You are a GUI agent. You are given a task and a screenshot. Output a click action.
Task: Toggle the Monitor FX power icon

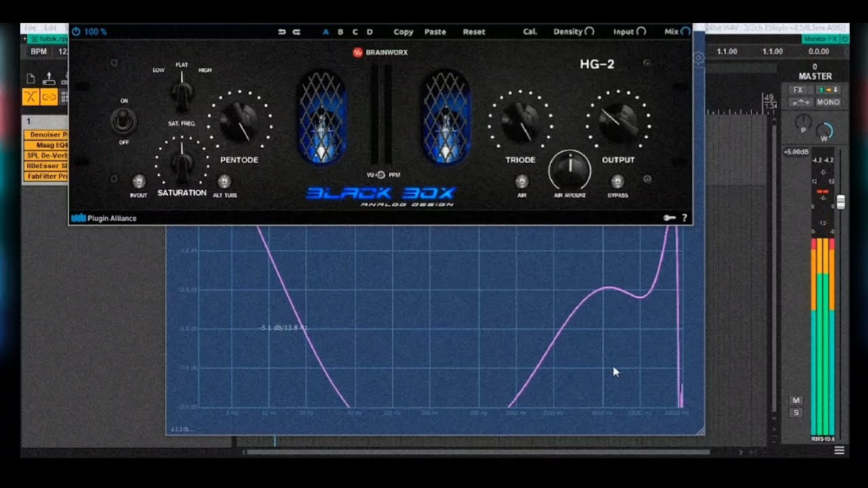coord(844,39)
